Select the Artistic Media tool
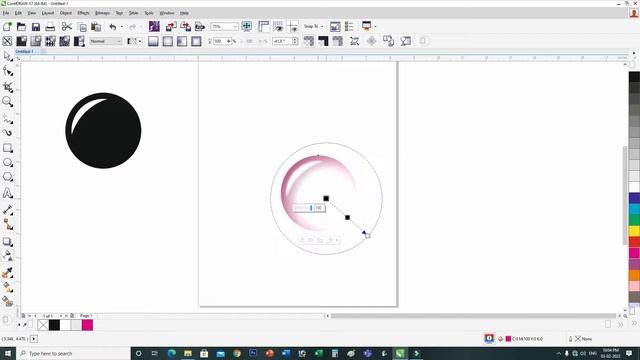640x360 pixels. (x=7, y=133)
